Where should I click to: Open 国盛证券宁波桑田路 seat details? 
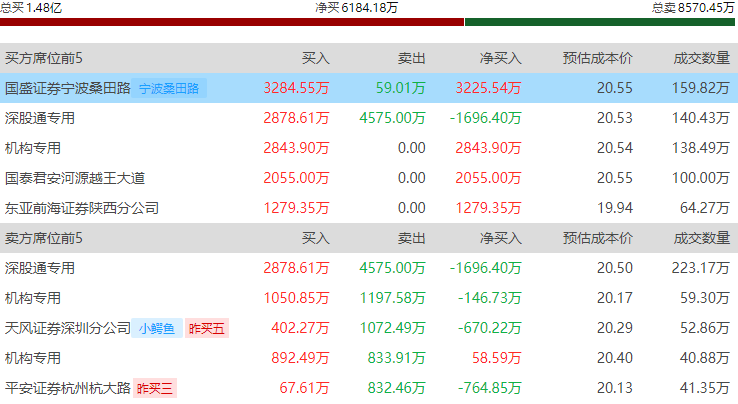(x=68, y=88)
